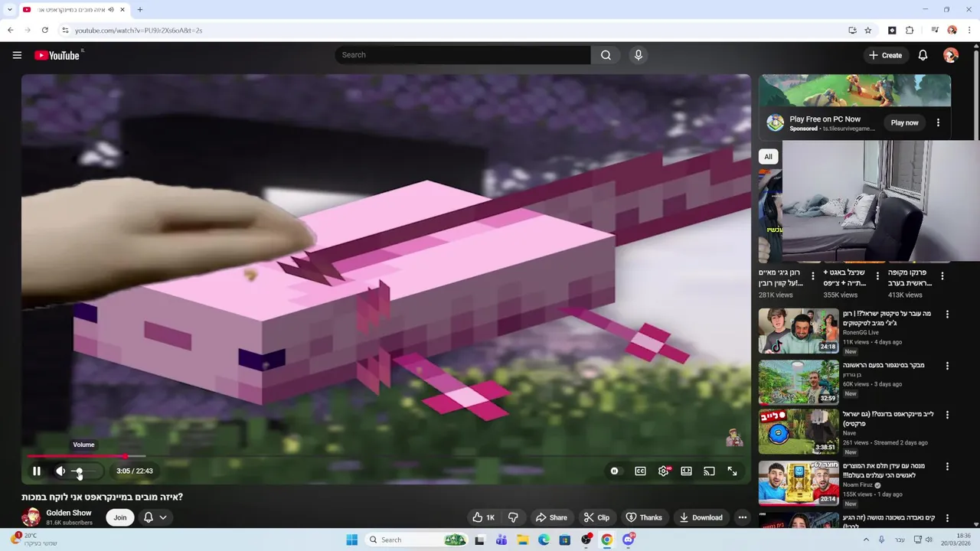Click the address bar URL
The image size is (980, 551).
pos(139,31)
